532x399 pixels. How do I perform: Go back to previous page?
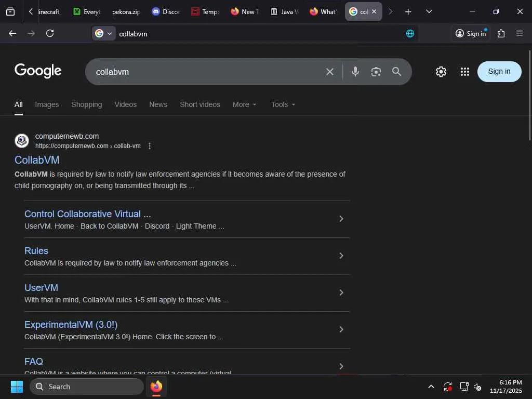(12, 33)
